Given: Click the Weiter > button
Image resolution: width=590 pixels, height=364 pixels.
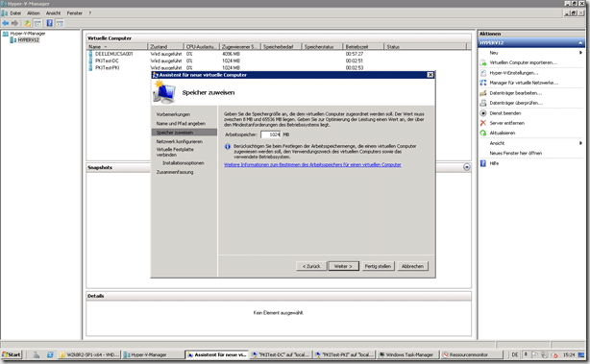Looking at the screenshot, I should [x=343, y=266].
